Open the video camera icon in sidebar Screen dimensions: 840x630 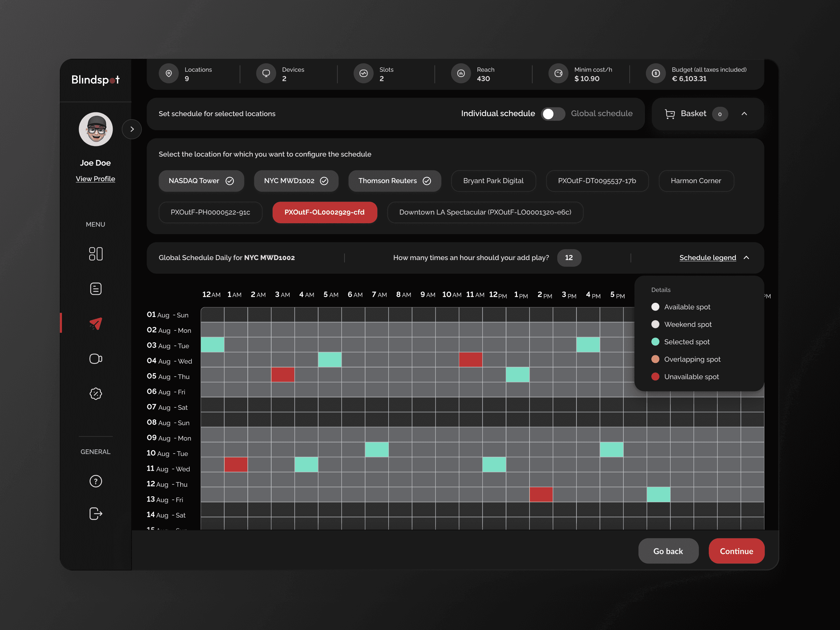point(95,359)
